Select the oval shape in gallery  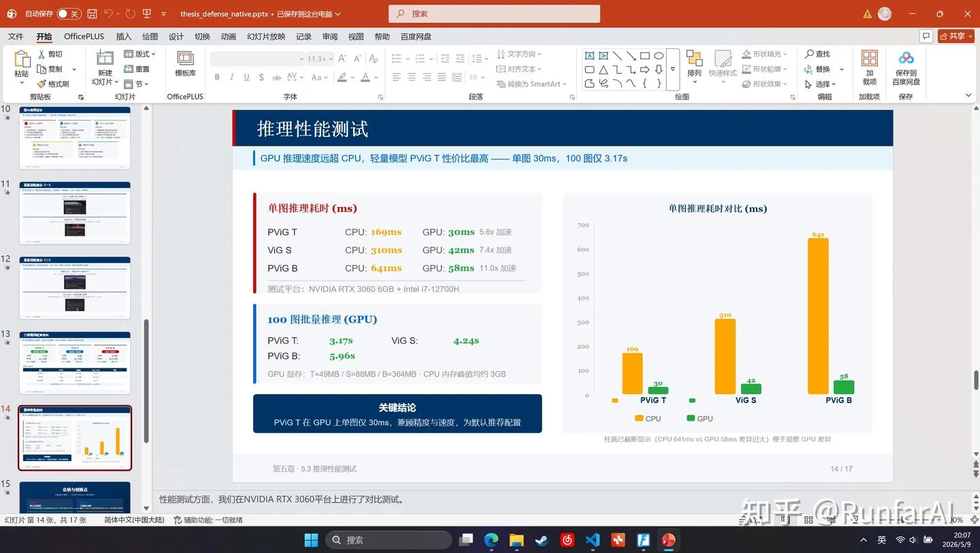[659, 56]
